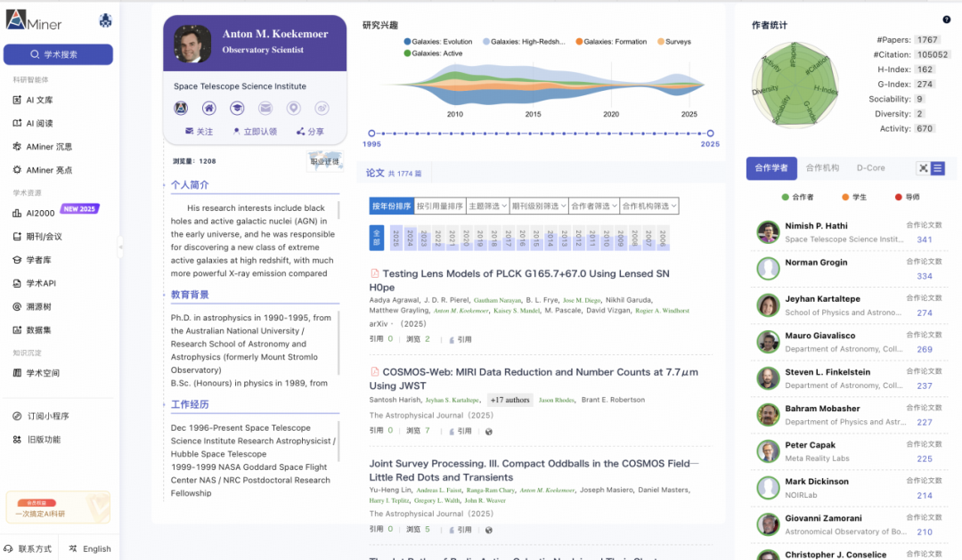Select the 合作学者 tab
Screen dimensions: 962x560
771,168
